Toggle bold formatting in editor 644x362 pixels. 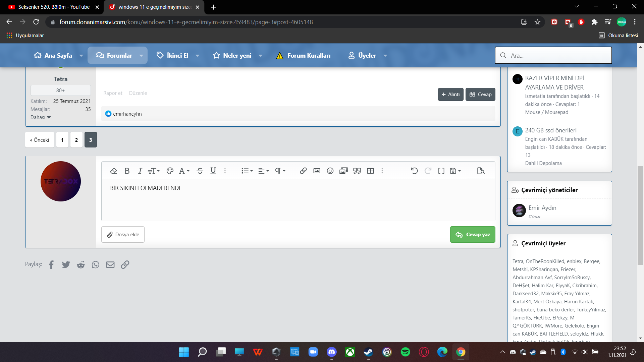127,171
